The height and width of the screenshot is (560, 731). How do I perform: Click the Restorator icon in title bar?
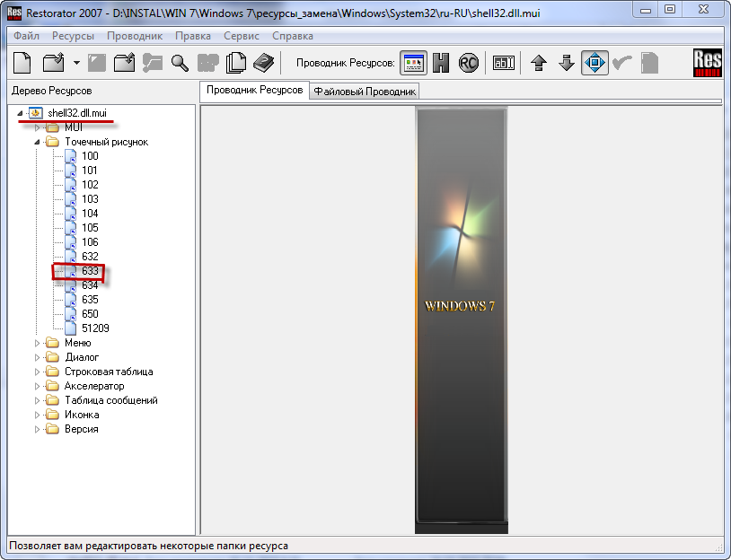(14, 13)
